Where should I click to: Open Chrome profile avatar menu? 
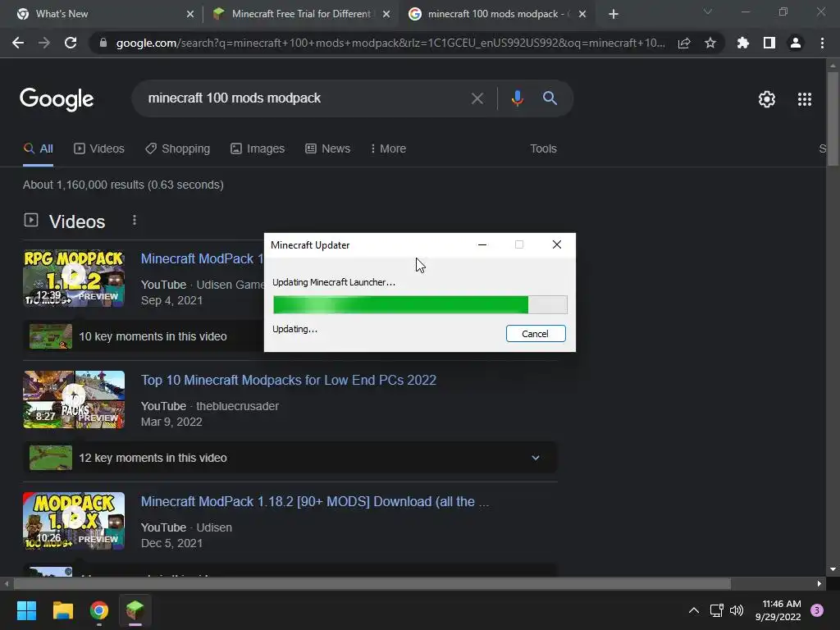point(796,43)
